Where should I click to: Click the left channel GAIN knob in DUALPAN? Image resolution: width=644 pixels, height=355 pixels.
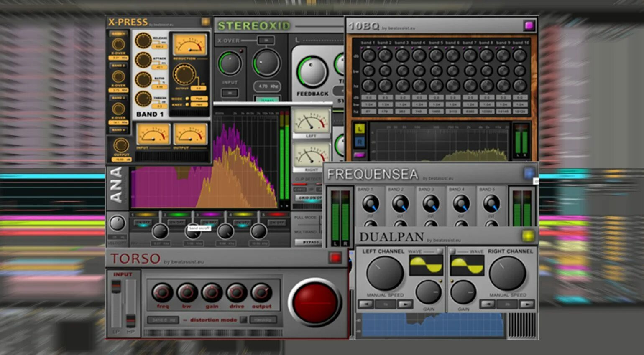428,292
